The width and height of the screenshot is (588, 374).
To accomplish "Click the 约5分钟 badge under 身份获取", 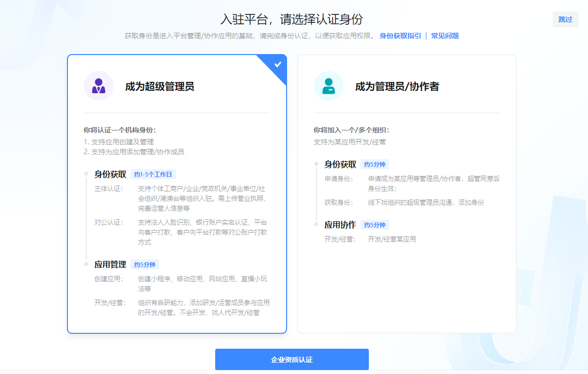I will point(375,164).
